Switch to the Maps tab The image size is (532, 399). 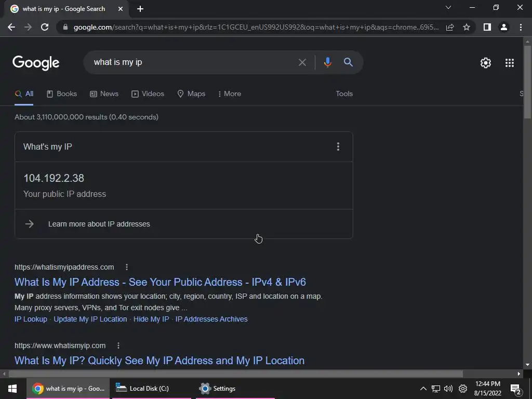[191, 94]
